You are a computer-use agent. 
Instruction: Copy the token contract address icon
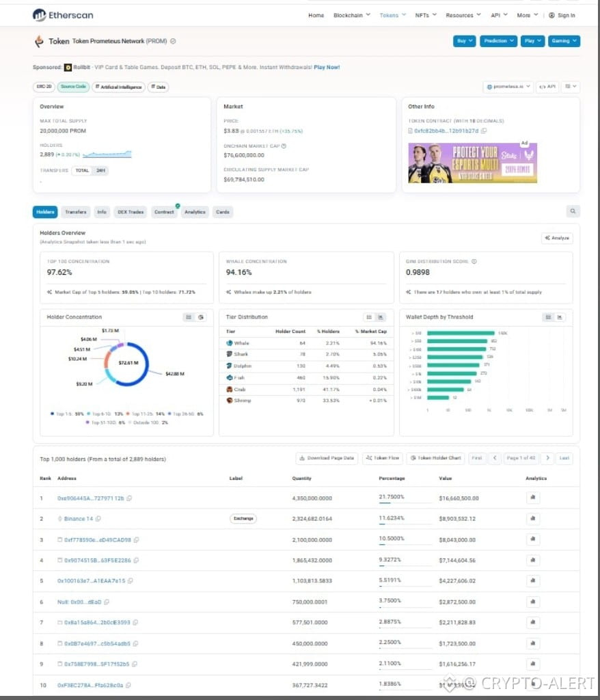484,131
